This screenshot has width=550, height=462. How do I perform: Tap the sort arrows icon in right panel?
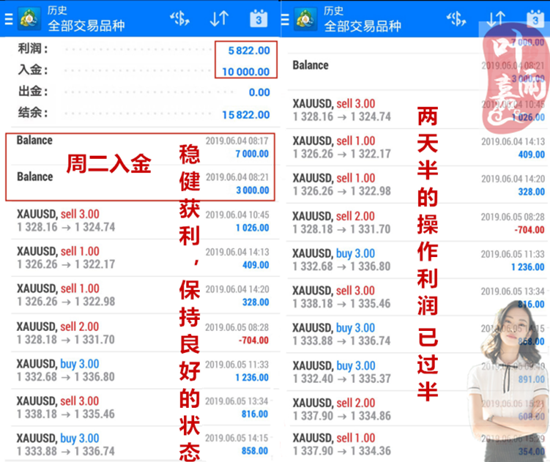click(496, 19)
